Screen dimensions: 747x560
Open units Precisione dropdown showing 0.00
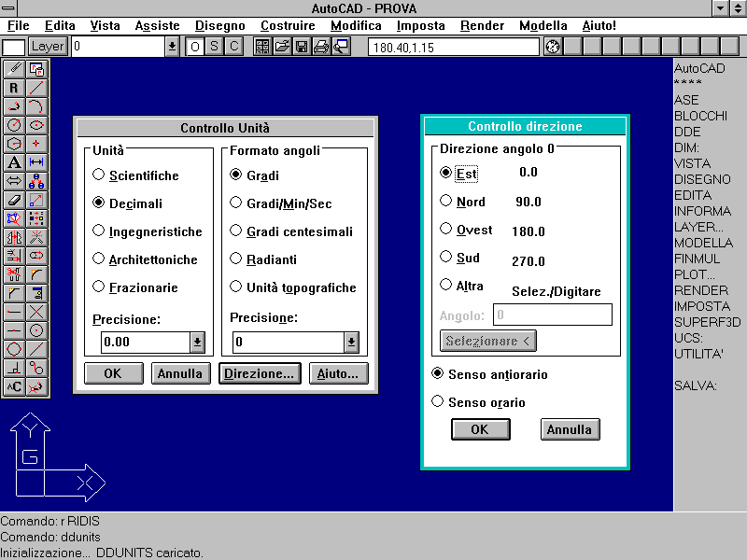pyautogui.click(x=197, y=342)
